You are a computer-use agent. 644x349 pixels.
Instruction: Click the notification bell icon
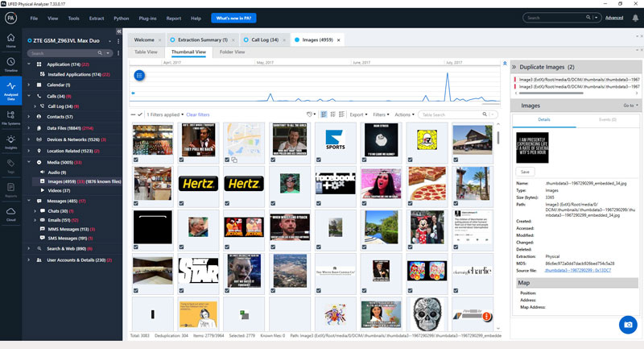635,18
